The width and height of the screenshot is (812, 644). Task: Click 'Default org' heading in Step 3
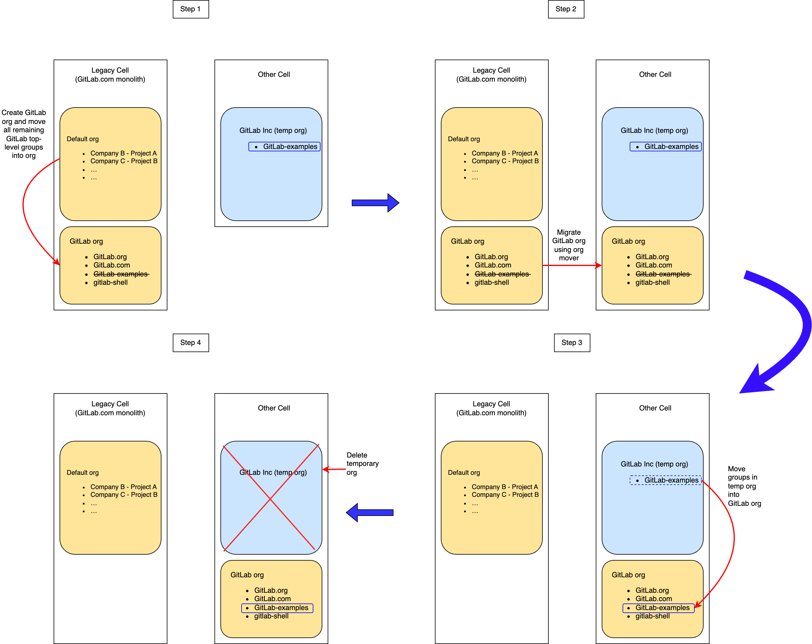pyautogui.click(x=464, y=473)
